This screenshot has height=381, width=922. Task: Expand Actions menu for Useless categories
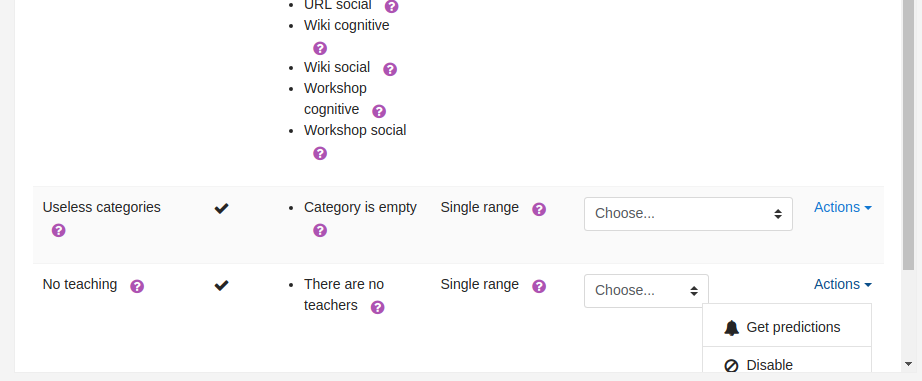pyautogui.click(x=843, y=208)
